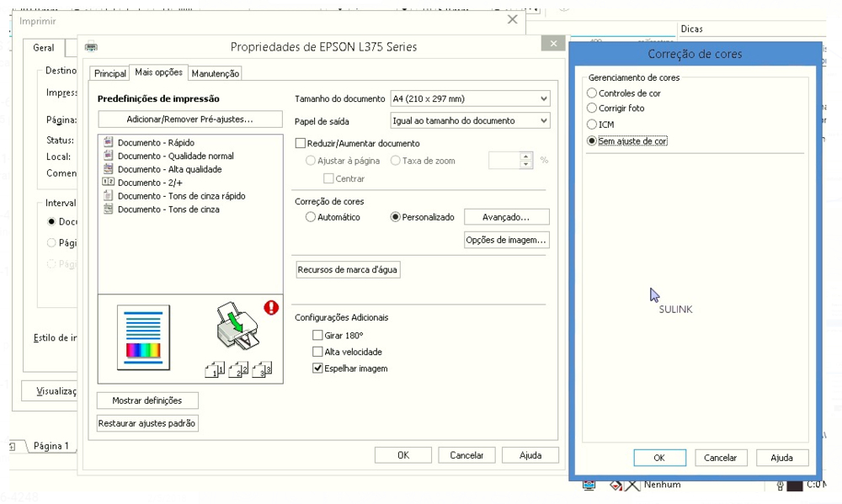Click the printer illustration in preview area
Viewport: 842px width, 504px height.
tap(237, 326)
